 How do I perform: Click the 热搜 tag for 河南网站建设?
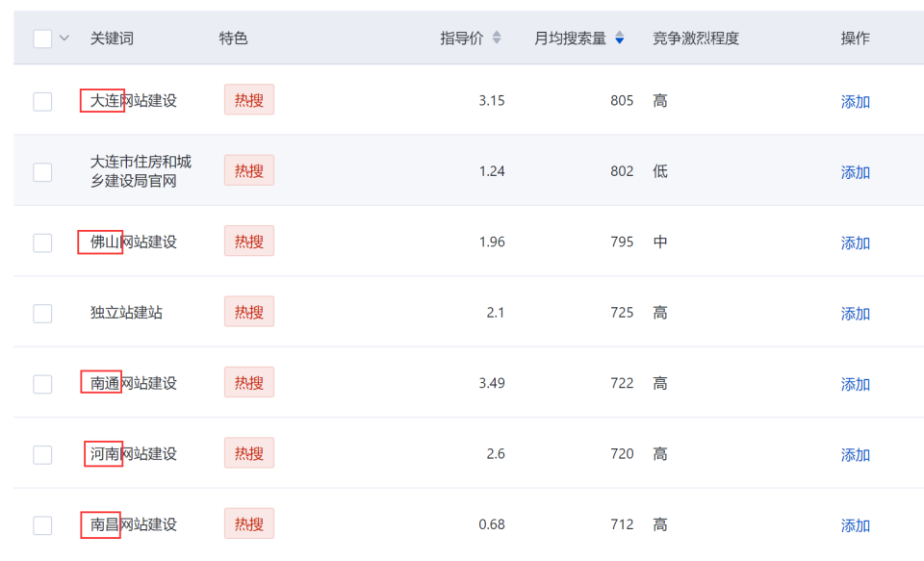(x=249, y=453)
